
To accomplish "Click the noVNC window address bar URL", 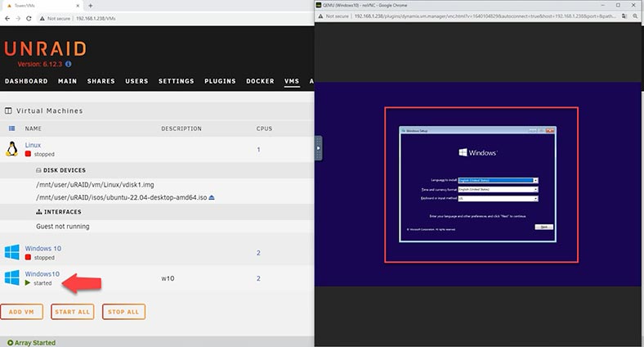I will [485, 16].
